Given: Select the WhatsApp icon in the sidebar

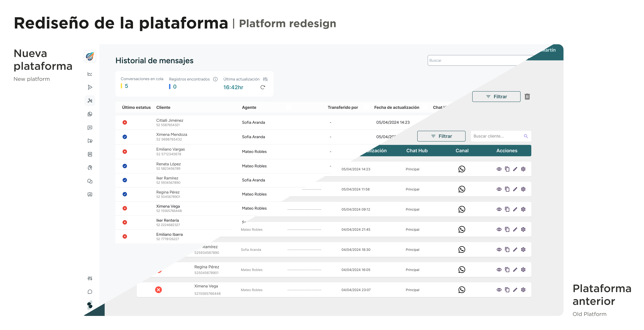Looking at the screenshot, I should [x=90, y=114].
